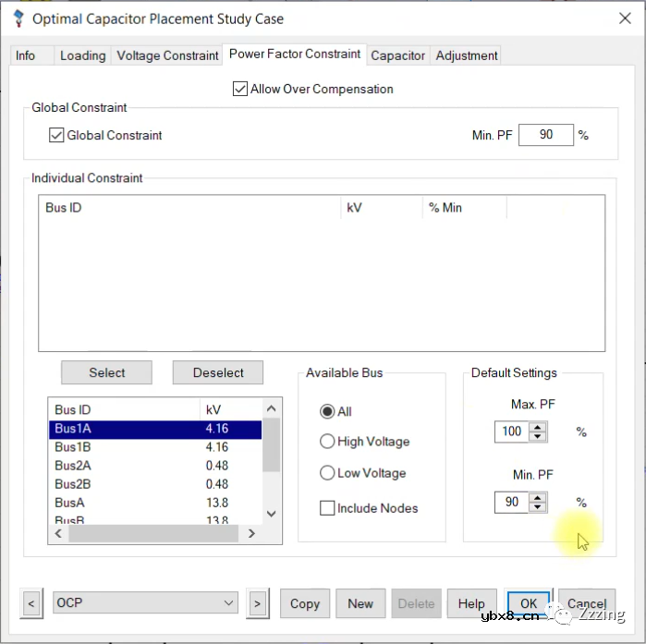
Task: Disable the Global Constraint checkbox
Action: 56,136
